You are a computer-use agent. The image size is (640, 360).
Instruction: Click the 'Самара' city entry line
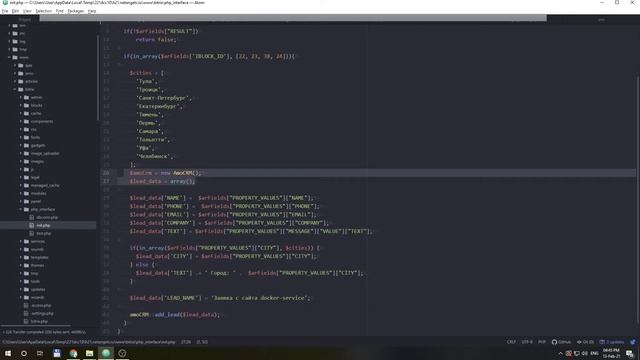149,131
